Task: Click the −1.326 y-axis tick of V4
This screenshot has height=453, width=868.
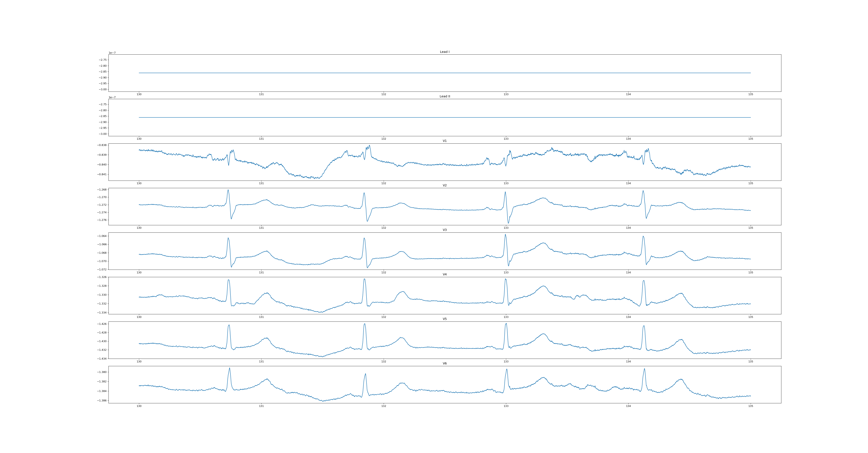Action: (x=102, y=277)
